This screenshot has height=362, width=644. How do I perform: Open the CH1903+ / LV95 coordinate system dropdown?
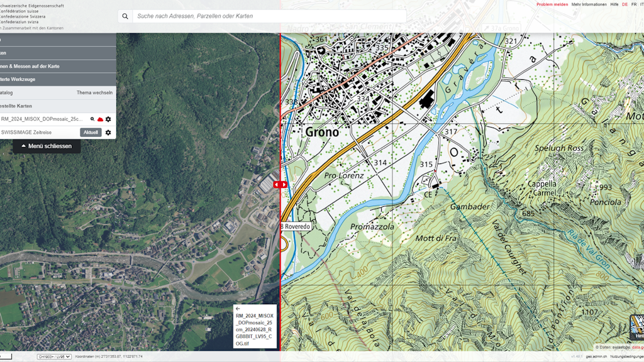click(53, 356)
